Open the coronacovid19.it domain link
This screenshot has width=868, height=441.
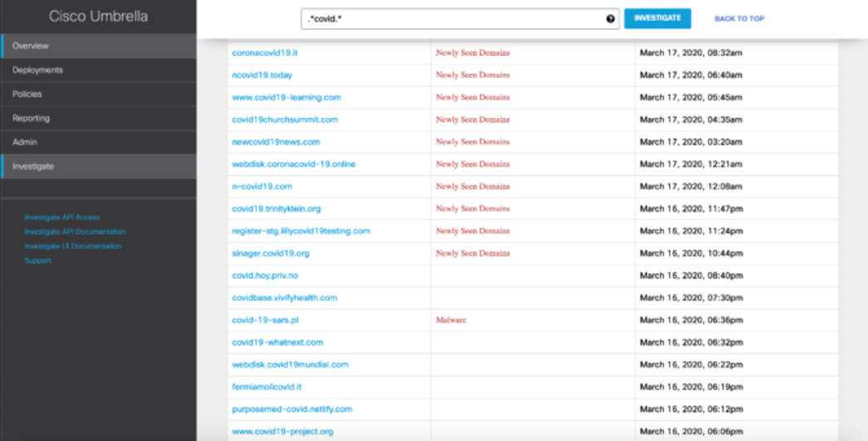[265, 52]
